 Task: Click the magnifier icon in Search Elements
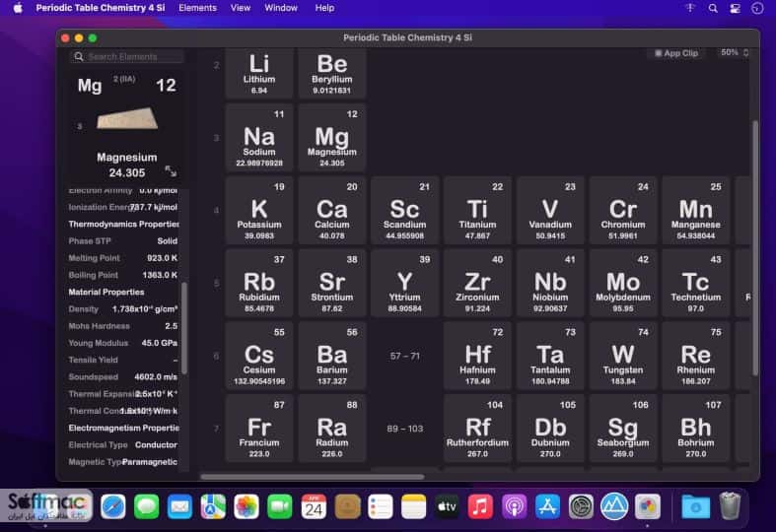79,56
